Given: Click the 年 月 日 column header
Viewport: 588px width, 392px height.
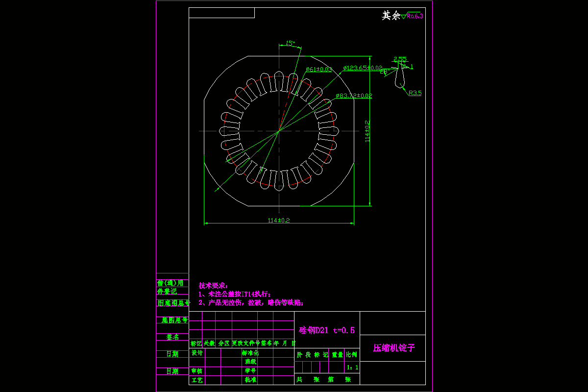Looking at the screenshot, I should point(284,343).
